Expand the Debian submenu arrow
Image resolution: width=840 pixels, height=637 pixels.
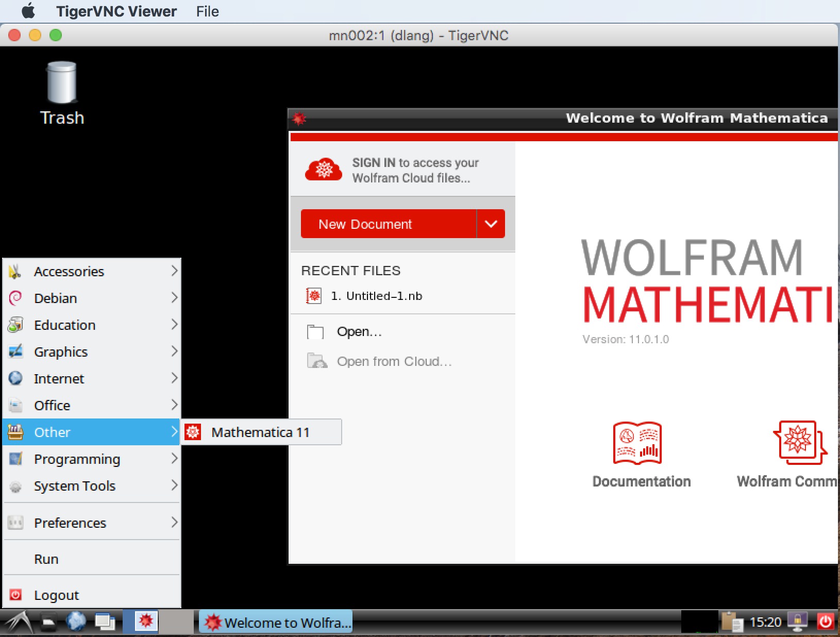(x=174, y=297)
